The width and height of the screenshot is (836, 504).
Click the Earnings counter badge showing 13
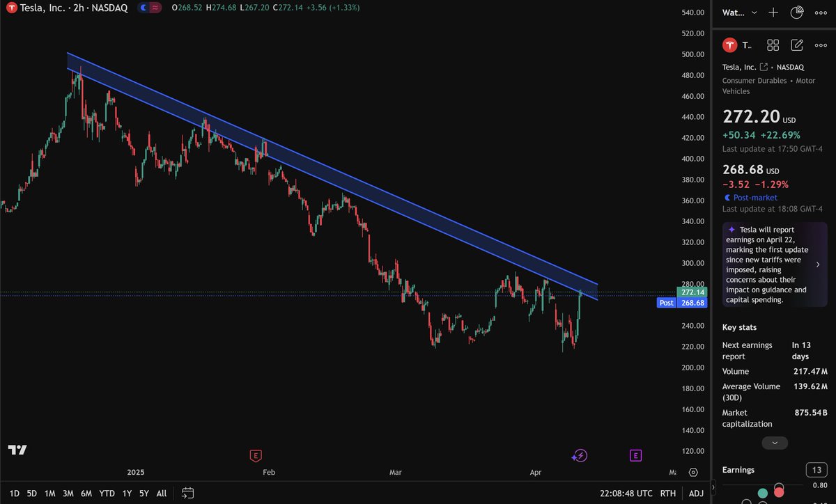tap(816, 470)
